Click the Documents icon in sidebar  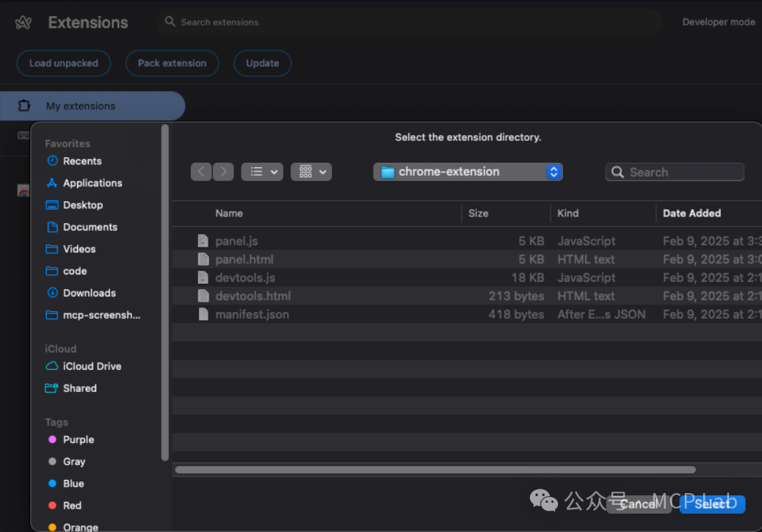(x=52, y=227)
